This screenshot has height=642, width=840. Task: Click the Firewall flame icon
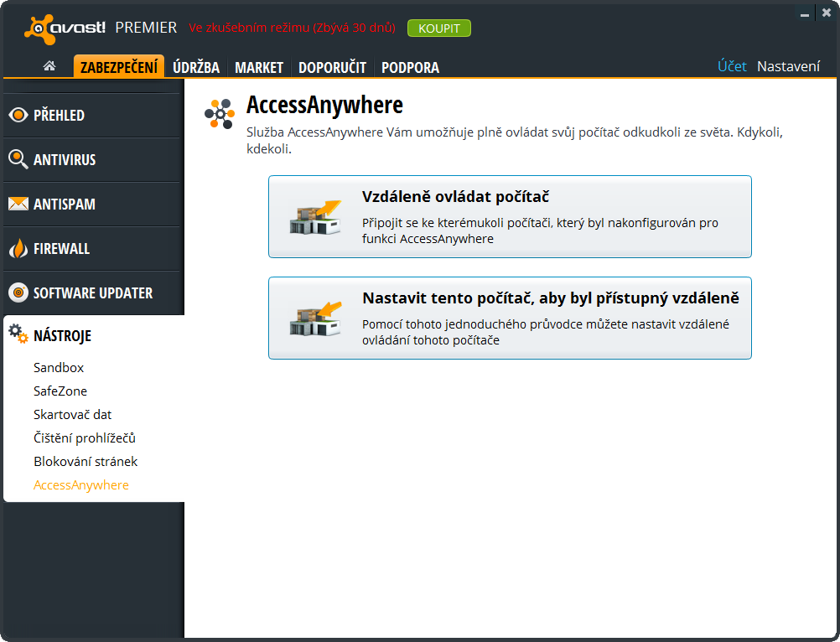18,248
